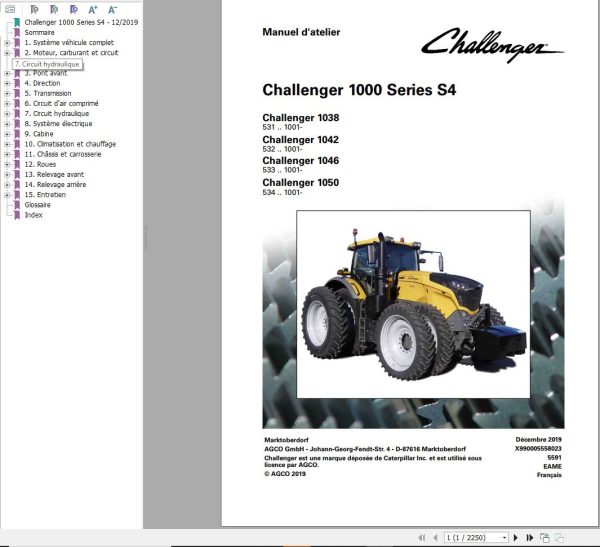
Task: Click the bookmark icon beside 12. Roues
Action: (x=17, y=164)
